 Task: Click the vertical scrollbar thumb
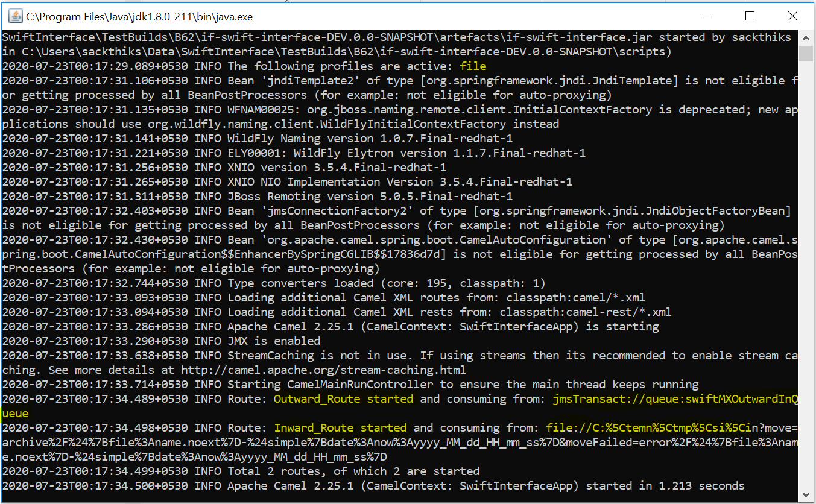(806, 54)
